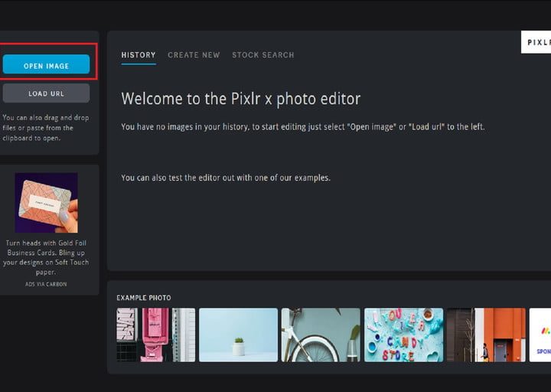Choose the bicycle wheel example photo

pyautogui.click(x=320, y=335)
